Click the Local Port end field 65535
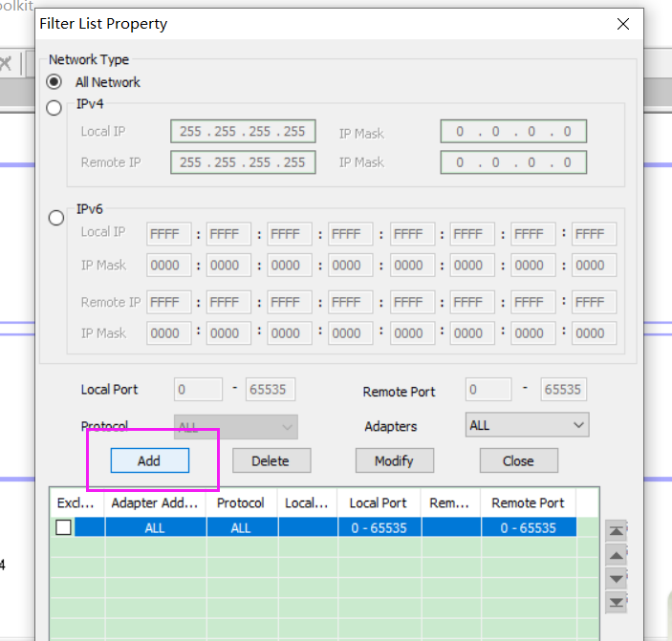Viewport: 672px width, 641px height. click(x=271, y=389)
